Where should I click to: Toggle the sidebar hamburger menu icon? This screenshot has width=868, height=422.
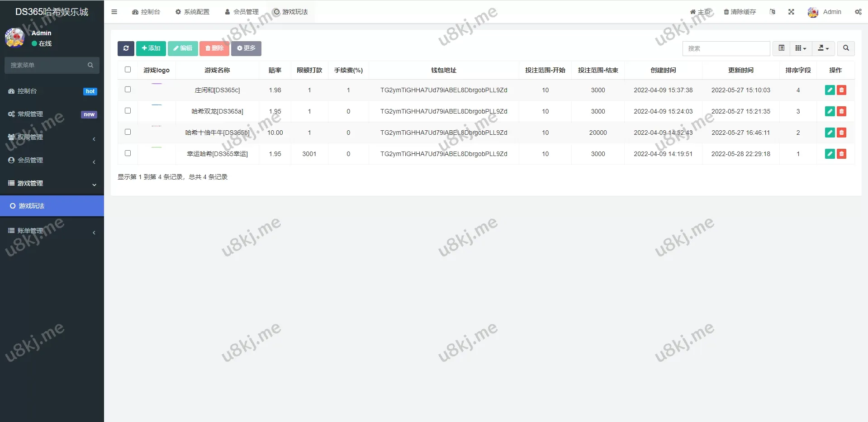[x=114, y=12]
